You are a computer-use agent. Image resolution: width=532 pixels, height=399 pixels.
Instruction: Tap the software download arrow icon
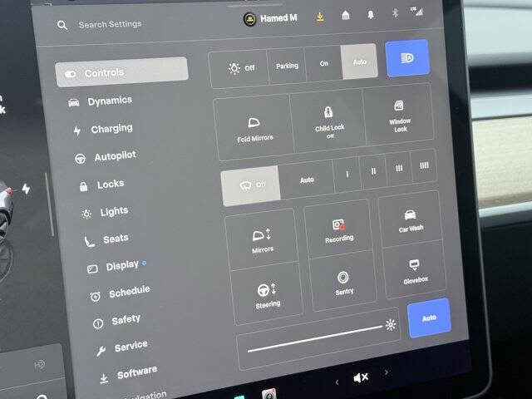[319, 17]
